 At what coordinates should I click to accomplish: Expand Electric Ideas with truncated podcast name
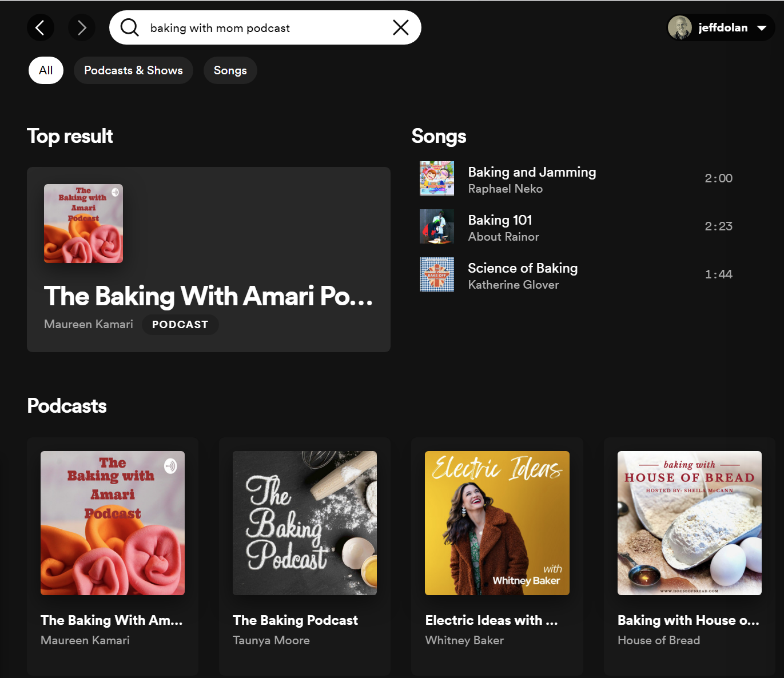491,620
